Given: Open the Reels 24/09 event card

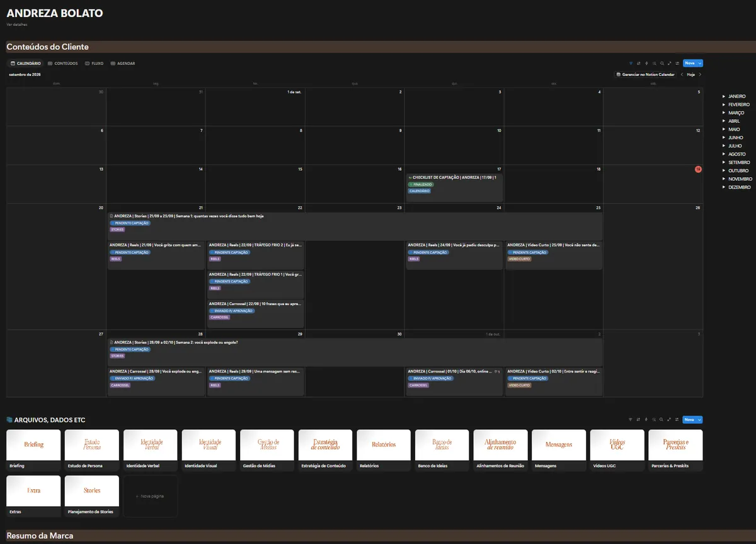Looking at the screenshot, I should click(x=454, y=255).
